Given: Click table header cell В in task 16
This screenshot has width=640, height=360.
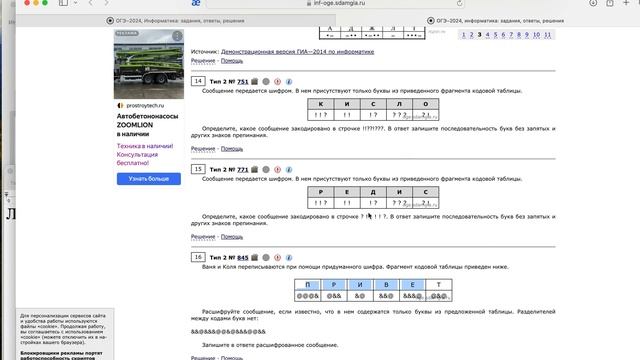Looking at the screenshot, I should [386, 284].
